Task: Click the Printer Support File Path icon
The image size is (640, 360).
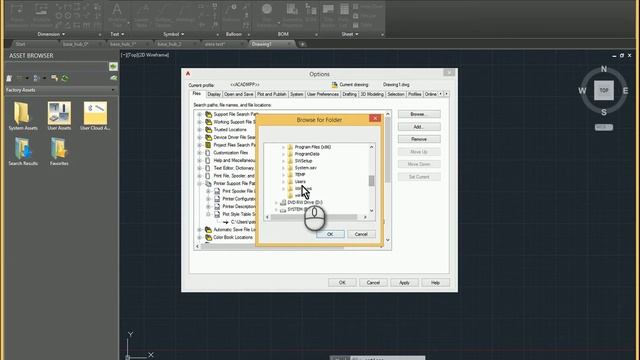Action: (209, 184)
